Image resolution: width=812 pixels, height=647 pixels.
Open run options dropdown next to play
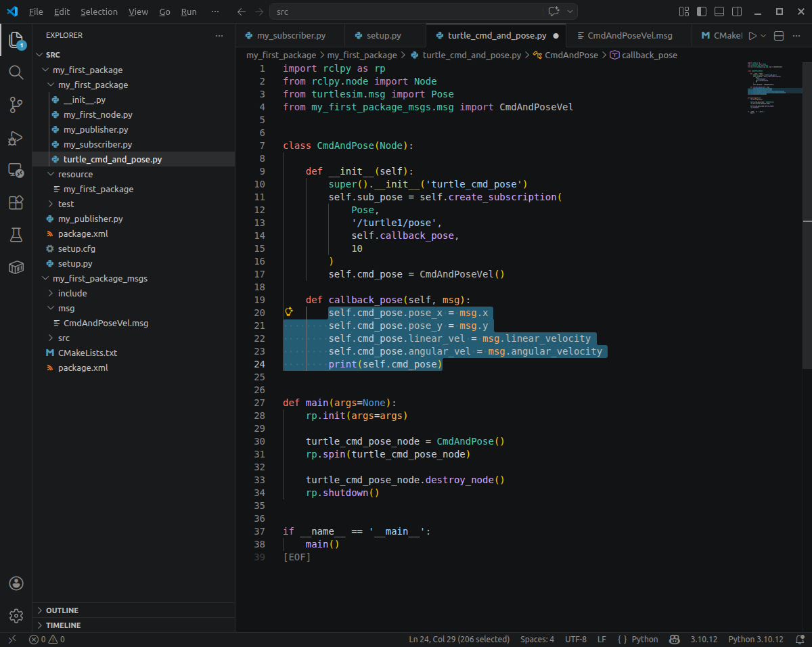[764, 36]
